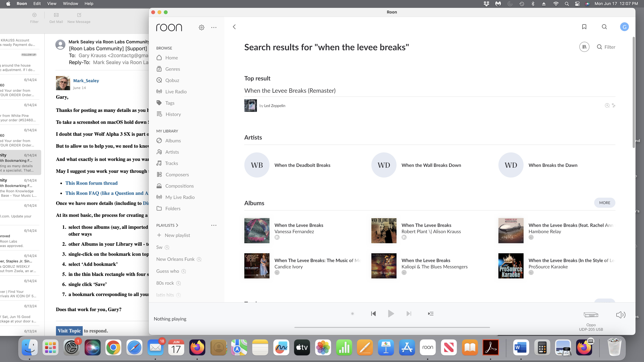Click Filter in Mail window toolbar

34,18
